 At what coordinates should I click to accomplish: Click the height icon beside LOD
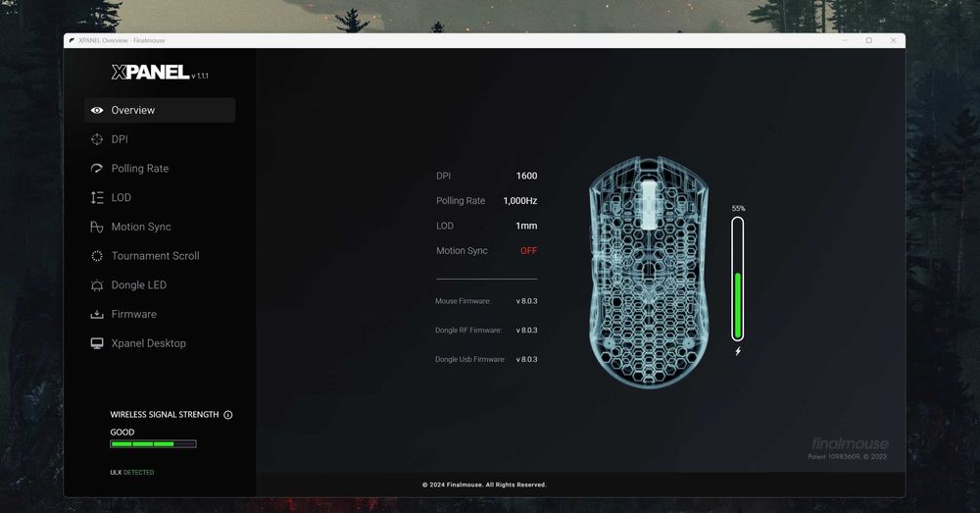(97, 198)
